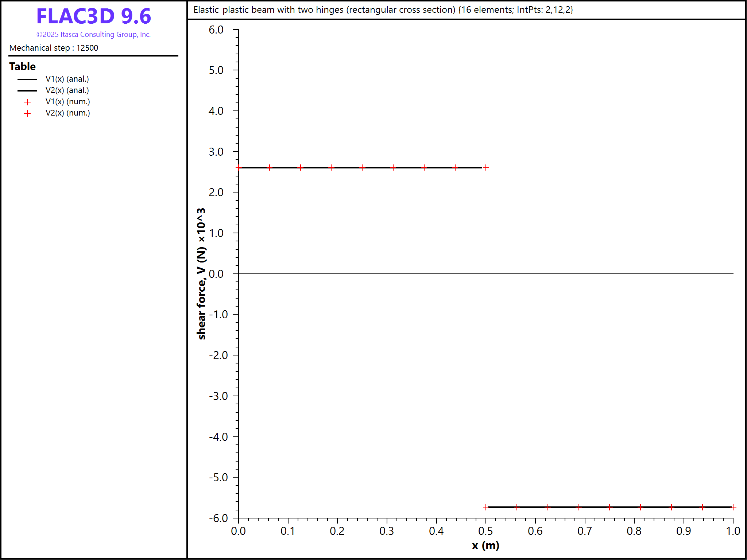Image resolution: width=747 pixels, height=560 pixels.
Task: Click the red plus icon beside V2(x) (num.)
Action: [x=27, y=113]
